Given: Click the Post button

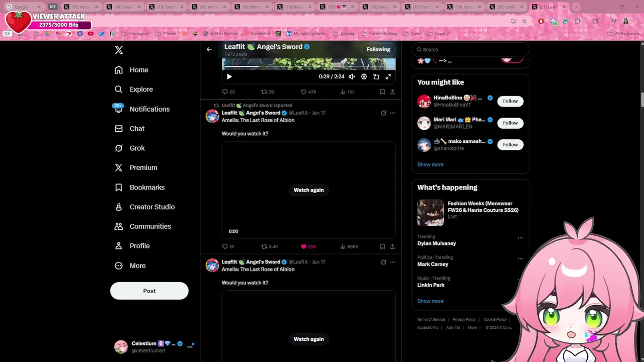Looking at the screenshot, I should [x=149, y=291].
